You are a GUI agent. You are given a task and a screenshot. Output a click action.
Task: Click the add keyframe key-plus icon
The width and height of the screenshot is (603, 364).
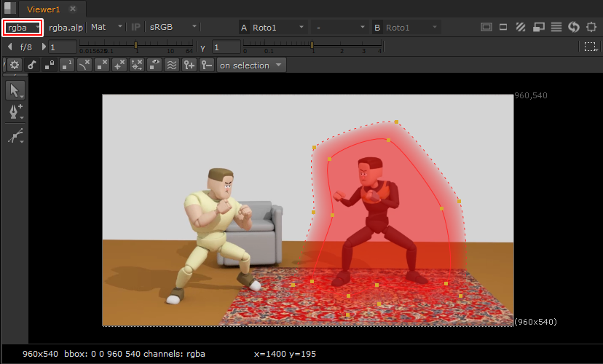pyautogui.click(x=189, y=65)
